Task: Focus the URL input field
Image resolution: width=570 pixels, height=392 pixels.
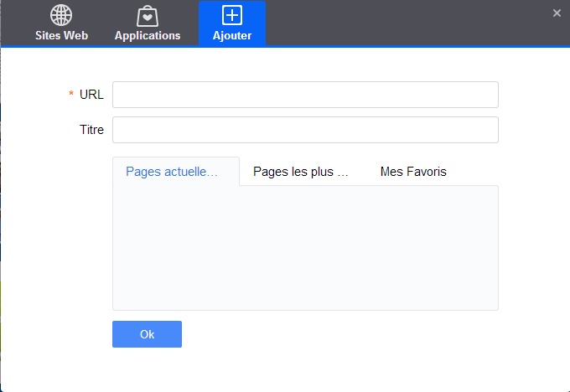Action: coord(305,95)
